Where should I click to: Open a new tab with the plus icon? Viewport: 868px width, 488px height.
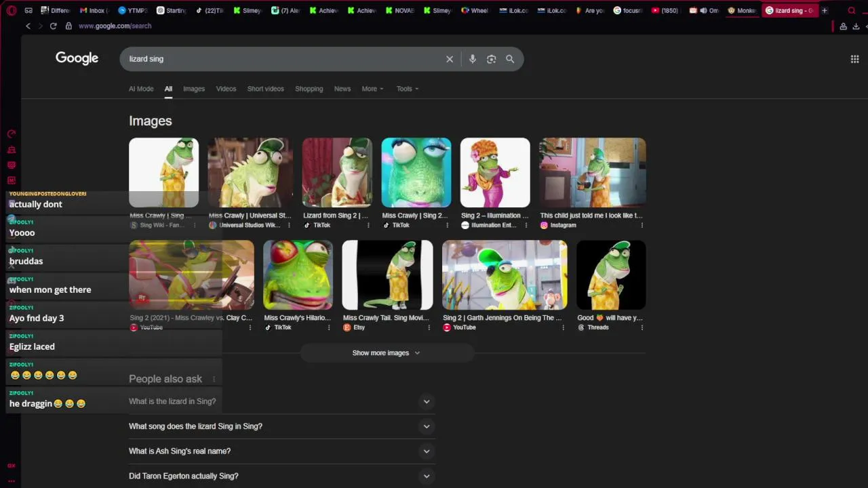pos(825,10)
